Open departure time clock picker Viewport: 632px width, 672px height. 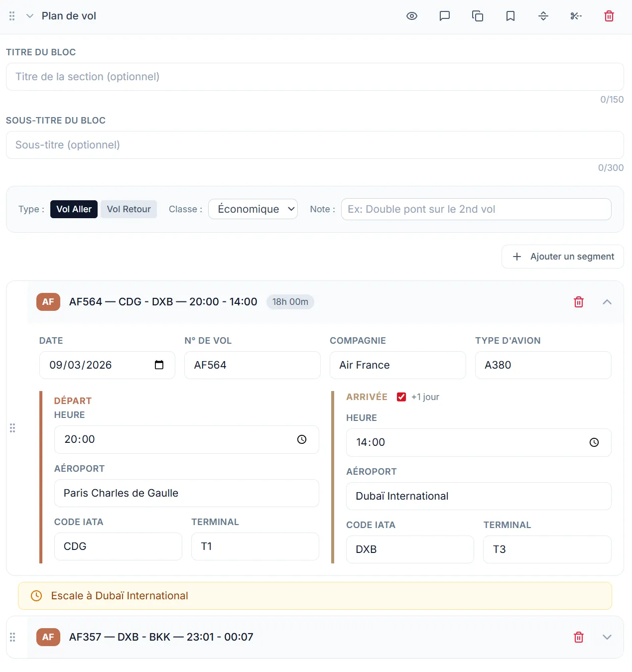pyautogui.click(x=302, y=439)
